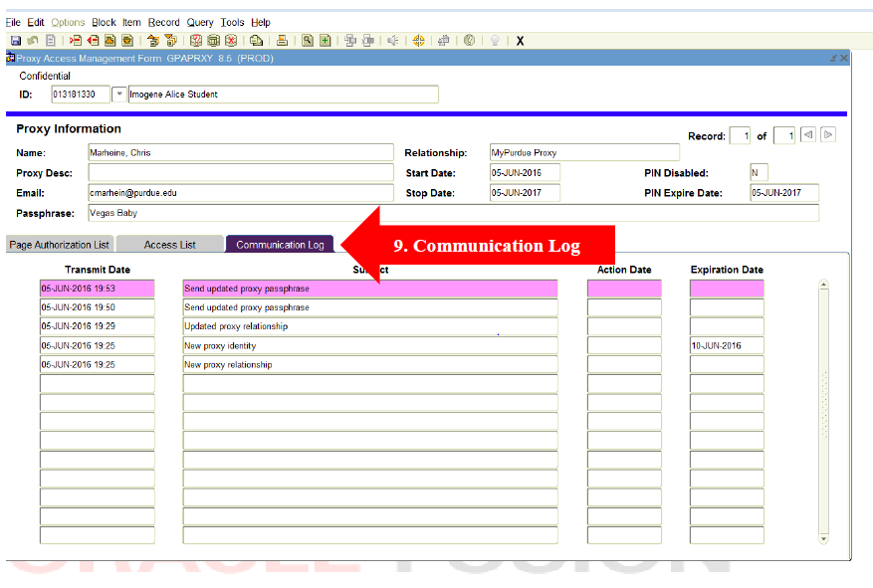
Task: Select the New proxy identity log row
Action: coord(369,346)
